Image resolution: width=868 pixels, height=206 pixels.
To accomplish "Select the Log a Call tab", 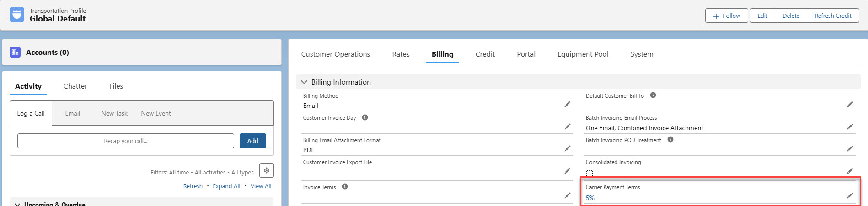I will click(31, 113).
